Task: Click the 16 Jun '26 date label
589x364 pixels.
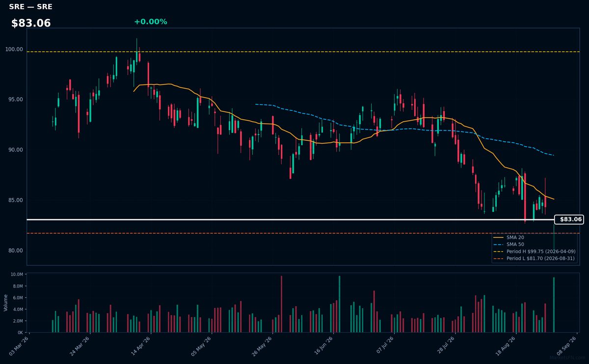Action: coord(324,346)
